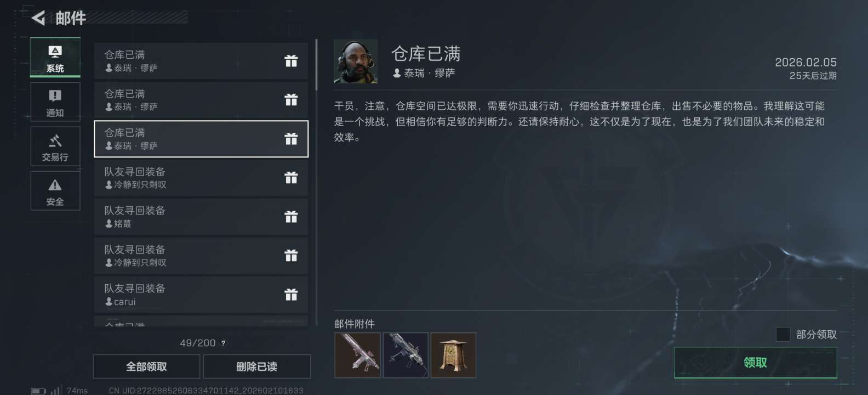Click the mail list scrollbar

point(316,65)
